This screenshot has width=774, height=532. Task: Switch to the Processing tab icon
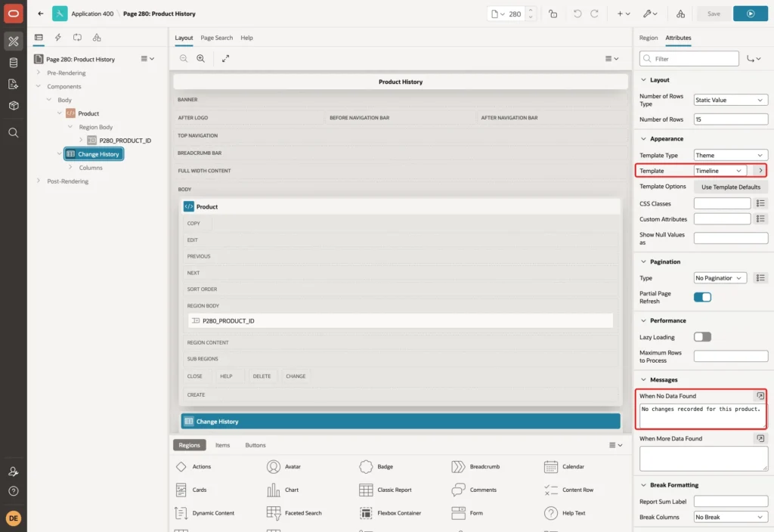(x=78, y=38)
